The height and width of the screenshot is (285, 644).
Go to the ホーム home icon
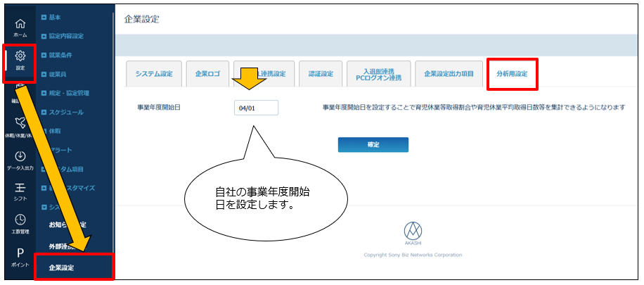point(20,27)
